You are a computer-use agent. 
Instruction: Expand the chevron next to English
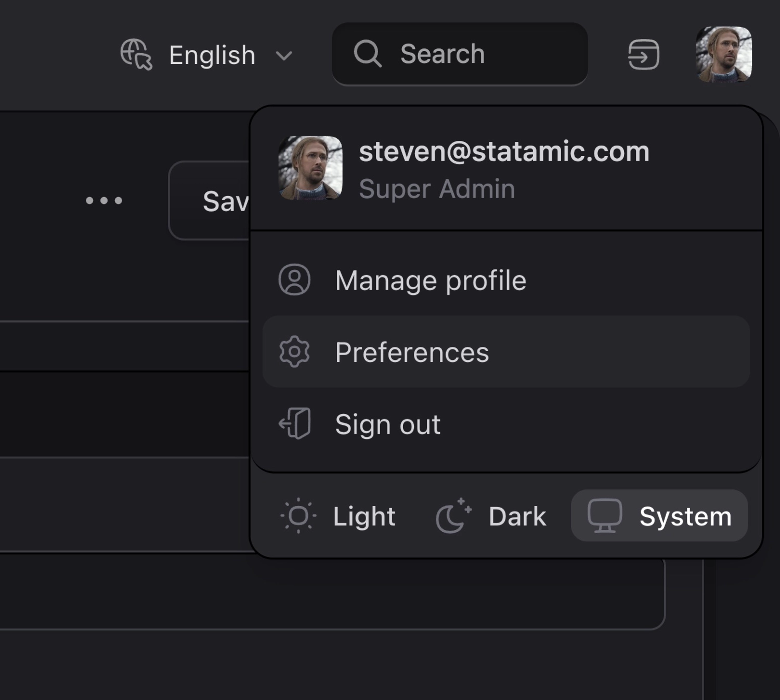click(x=284, y=56)
